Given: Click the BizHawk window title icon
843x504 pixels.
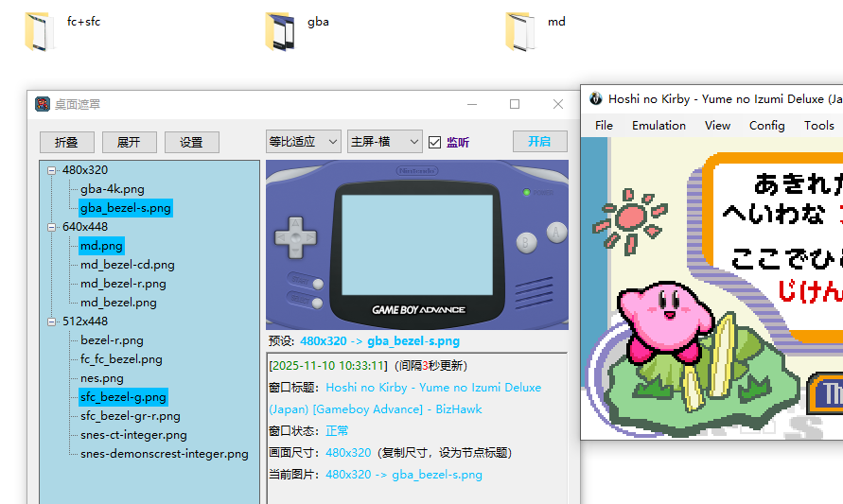Looking at the screenshot, I should pos(595,98).
